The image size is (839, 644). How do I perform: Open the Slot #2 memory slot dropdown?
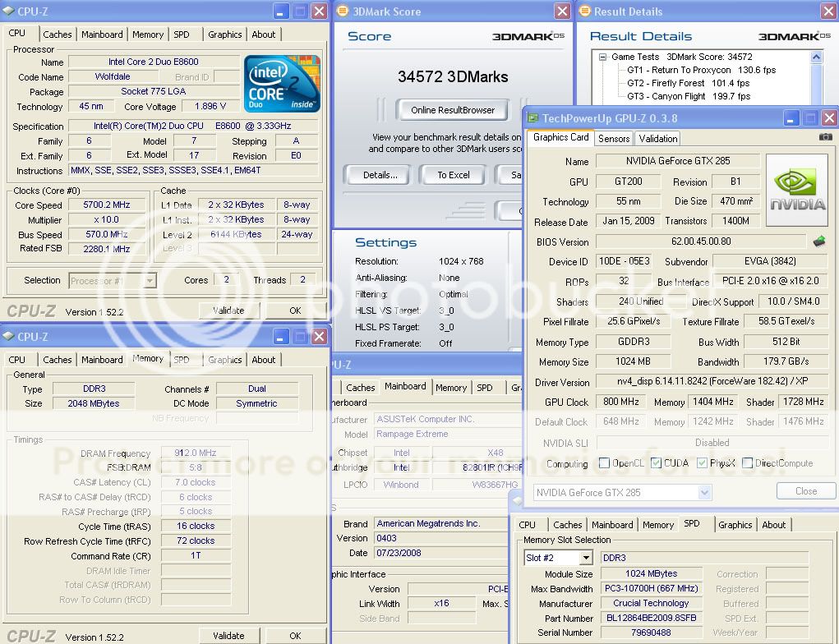click(587, 558)
